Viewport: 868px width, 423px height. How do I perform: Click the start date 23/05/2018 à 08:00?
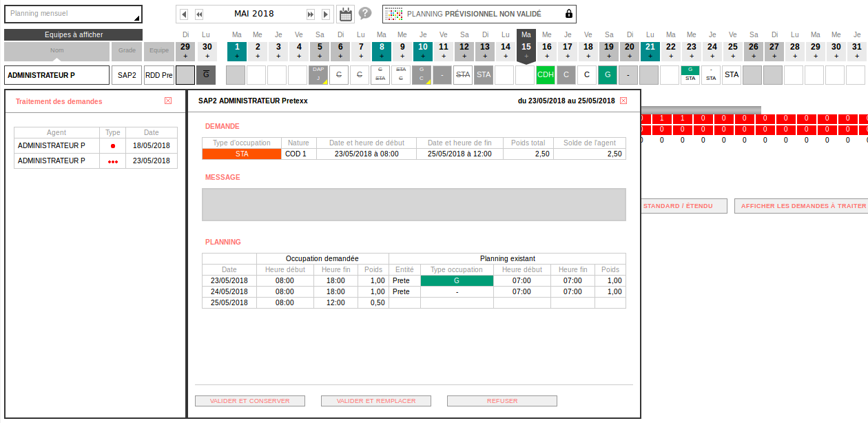click(366, 154)
